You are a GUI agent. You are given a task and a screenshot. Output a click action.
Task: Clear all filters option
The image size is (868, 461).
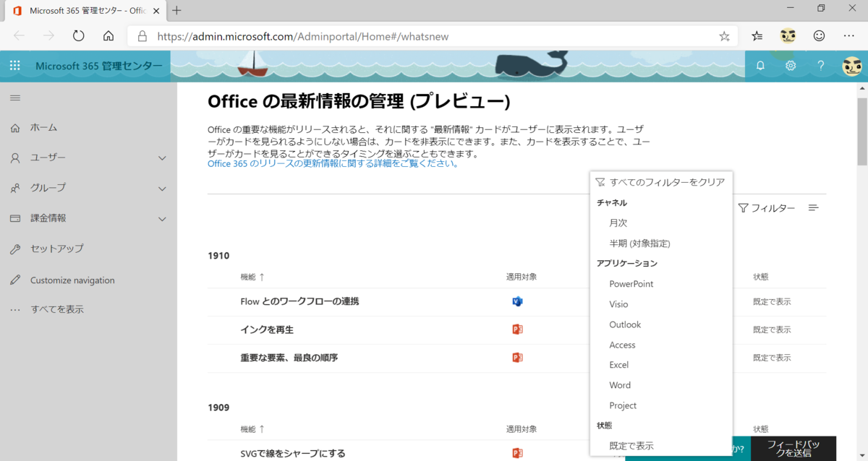pos(661,182)
